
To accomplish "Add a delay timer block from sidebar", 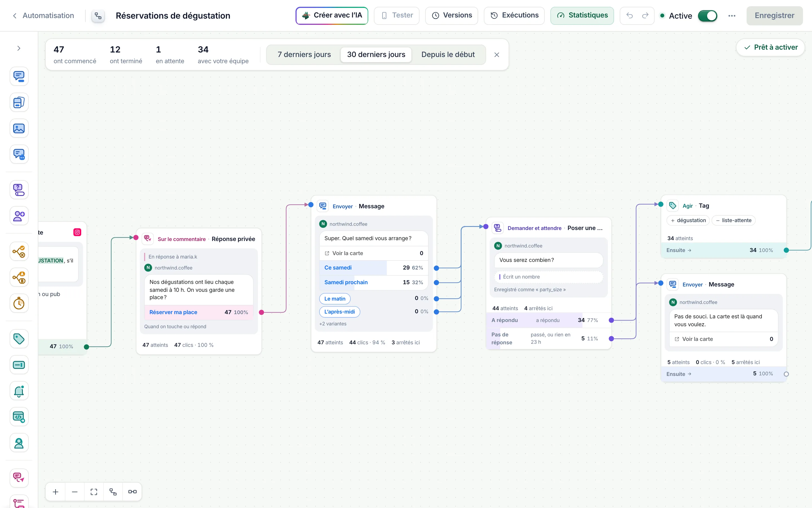I will click(19, 303).
